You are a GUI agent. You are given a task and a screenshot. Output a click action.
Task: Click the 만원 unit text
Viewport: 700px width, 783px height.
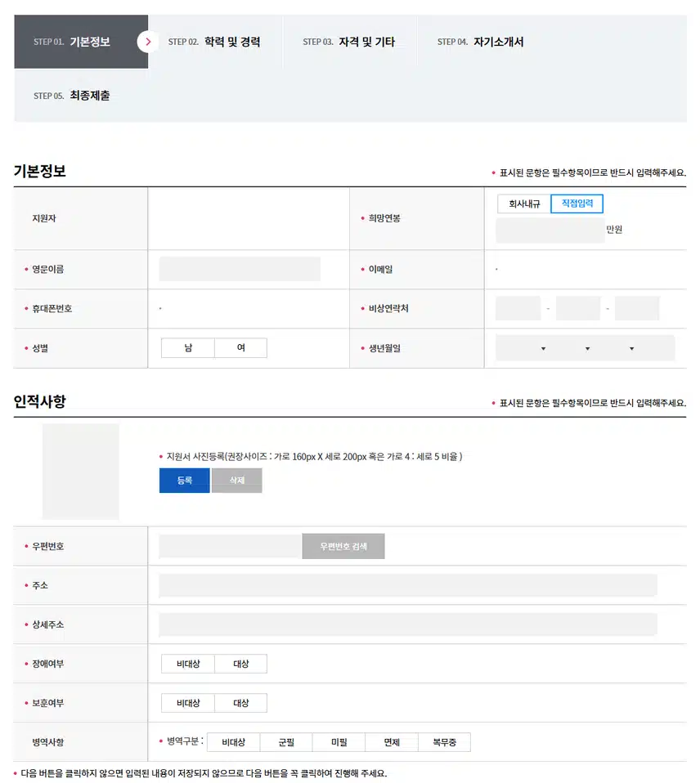point(614,230)
